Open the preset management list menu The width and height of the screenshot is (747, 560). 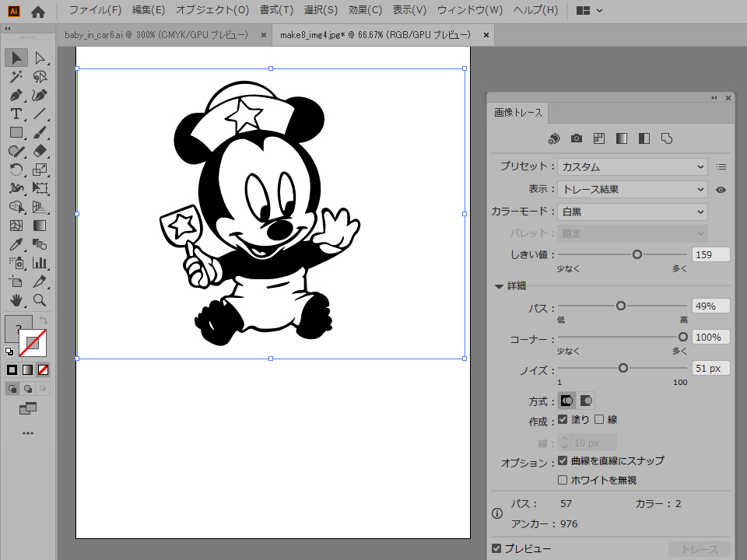[x=721, y=166]
